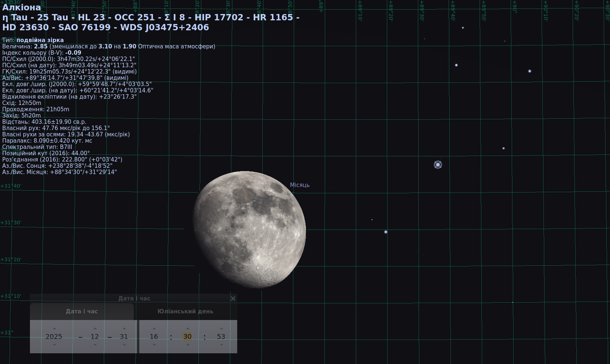Viewport: 610px width, 364px height.
Task: Increase the hour value 16 with up arrow
Action: click(154, 328)
